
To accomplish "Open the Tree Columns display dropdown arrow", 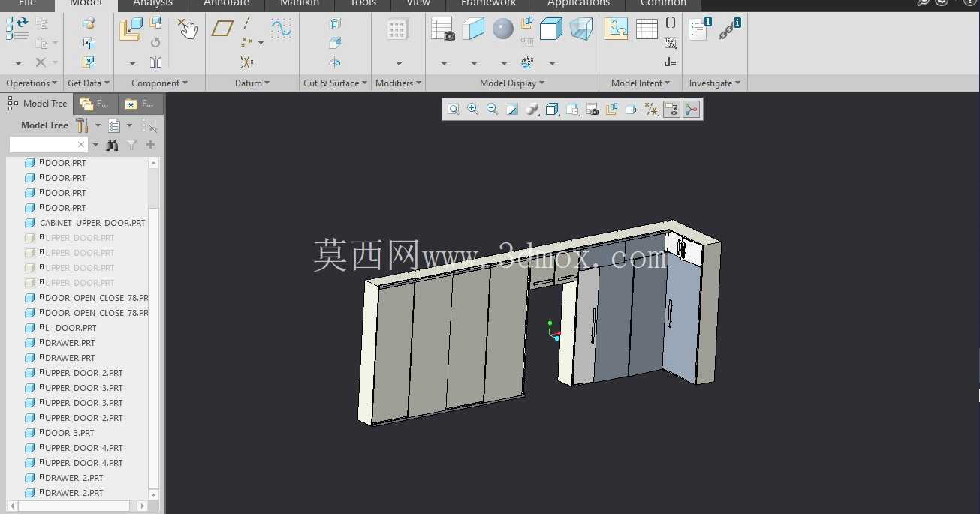I will [129, 125].
